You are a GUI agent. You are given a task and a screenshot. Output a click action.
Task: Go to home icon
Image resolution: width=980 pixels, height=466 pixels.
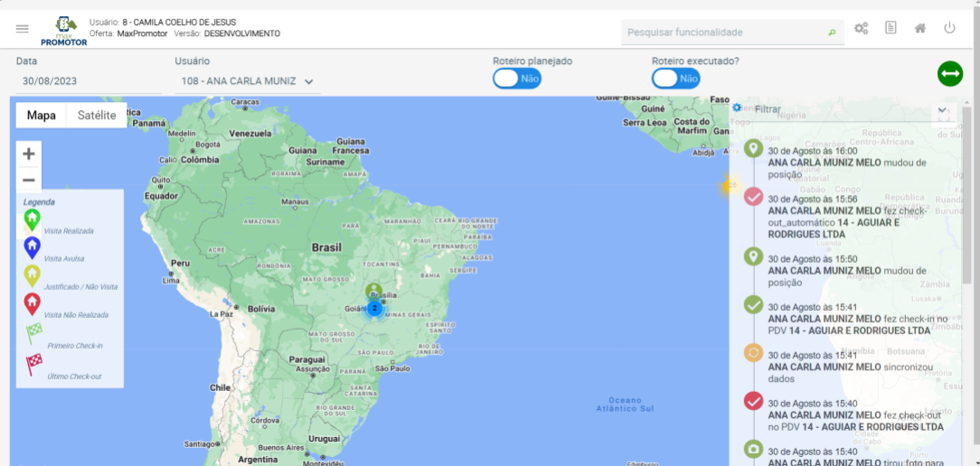click(920, 28)
